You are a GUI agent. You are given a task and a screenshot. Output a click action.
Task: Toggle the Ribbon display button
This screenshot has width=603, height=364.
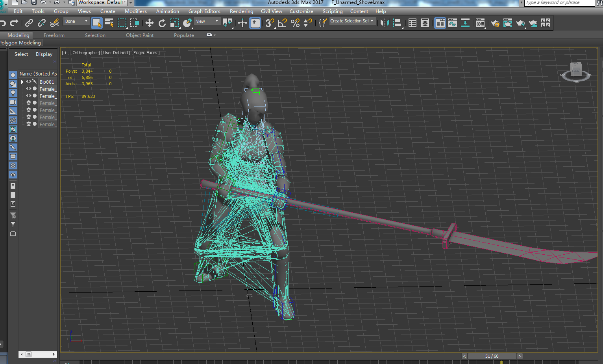tap(440, 23)
